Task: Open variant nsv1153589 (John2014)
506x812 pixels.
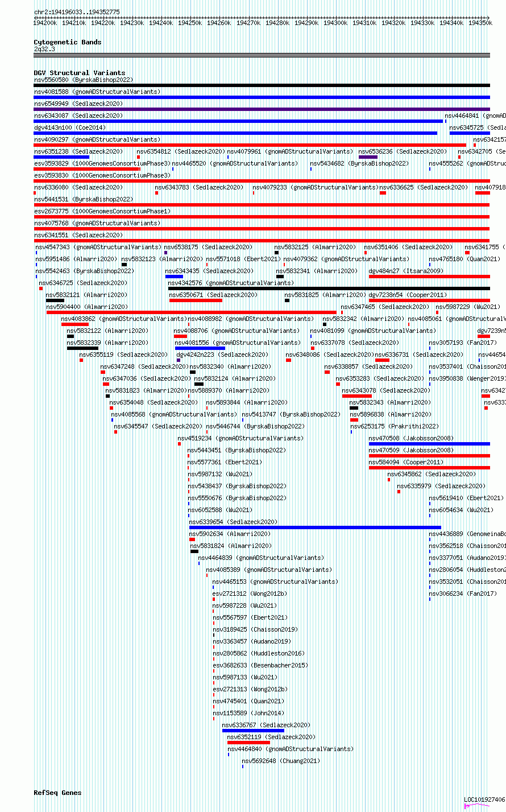Action: (x=248, y=713)
